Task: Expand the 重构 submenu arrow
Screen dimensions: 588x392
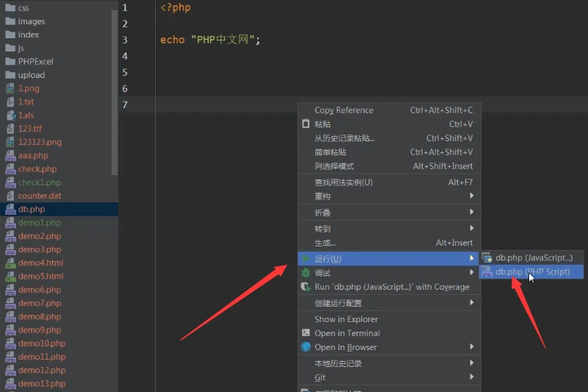Action: pos(472,196)
